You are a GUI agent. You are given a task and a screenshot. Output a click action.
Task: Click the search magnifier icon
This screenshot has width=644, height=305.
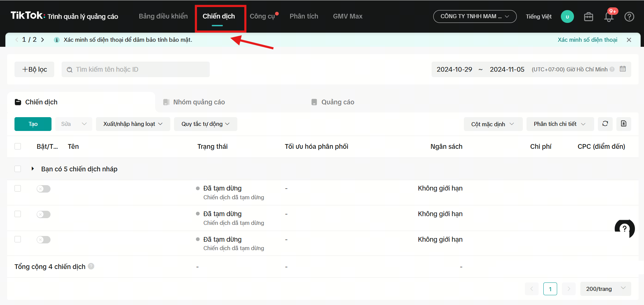[70, 70]
